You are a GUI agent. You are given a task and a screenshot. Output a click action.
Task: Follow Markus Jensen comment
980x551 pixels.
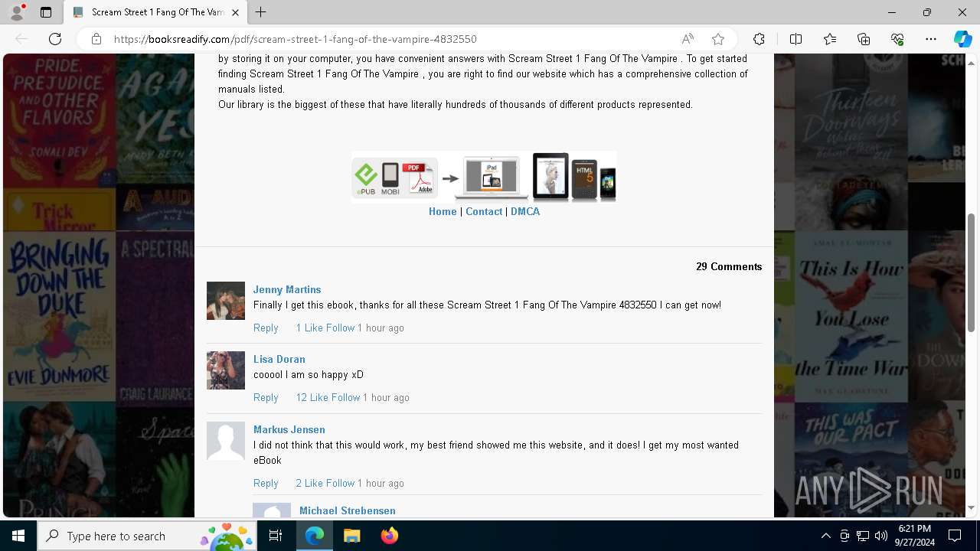point(340,483)
